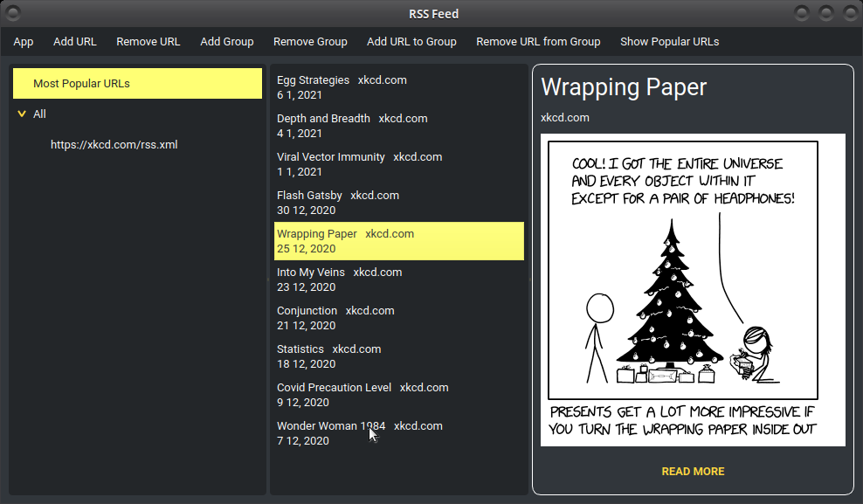Open the Flash Gatsby article

tap(399, 203)
